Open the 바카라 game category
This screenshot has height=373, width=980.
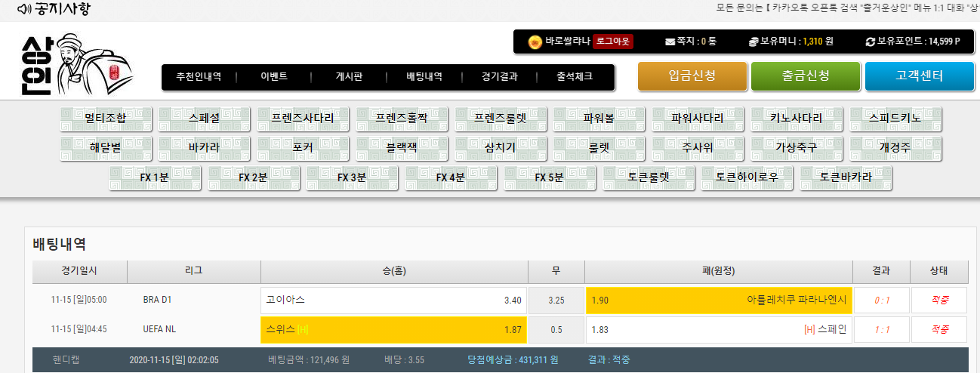204,148
